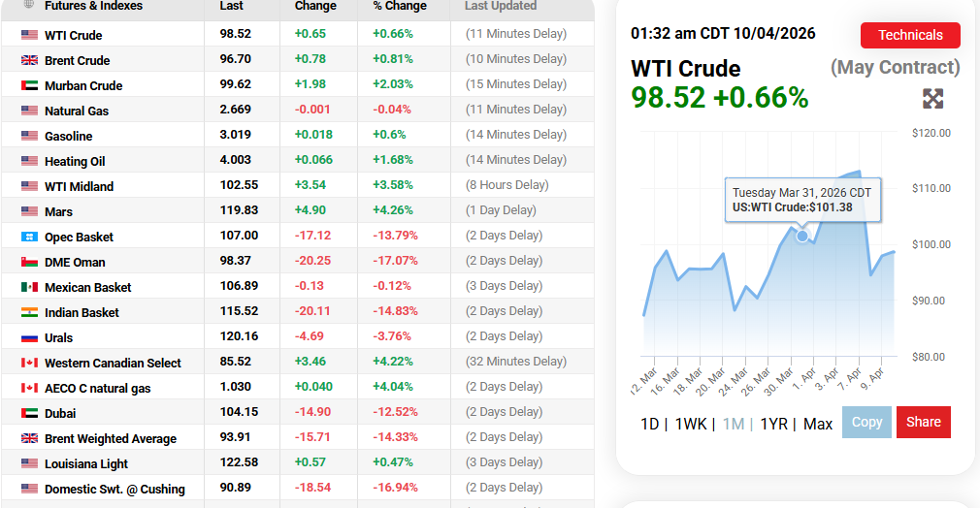Viewport: 980px width, 508px height.
Task: Click the flag icon beside Heating Oil
Action: (x=29, y=161)
